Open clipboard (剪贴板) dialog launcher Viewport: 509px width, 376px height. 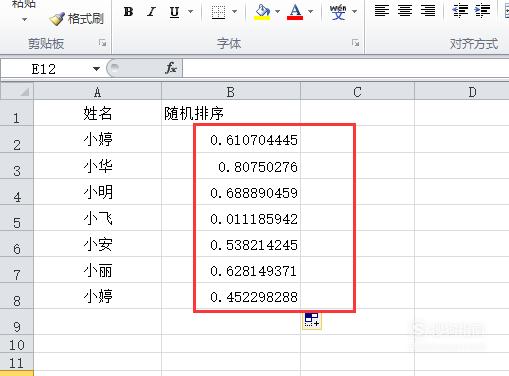(102, 43)
